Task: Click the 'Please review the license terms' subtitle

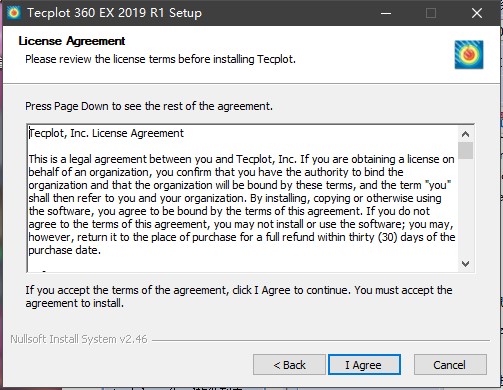Action: 160,59
